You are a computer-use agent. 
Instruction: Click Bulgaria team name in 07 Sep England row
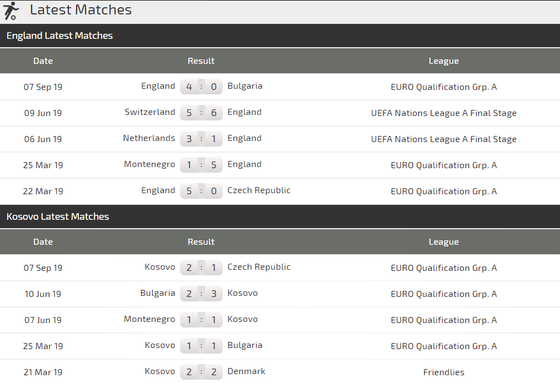[x=245, y=86]
